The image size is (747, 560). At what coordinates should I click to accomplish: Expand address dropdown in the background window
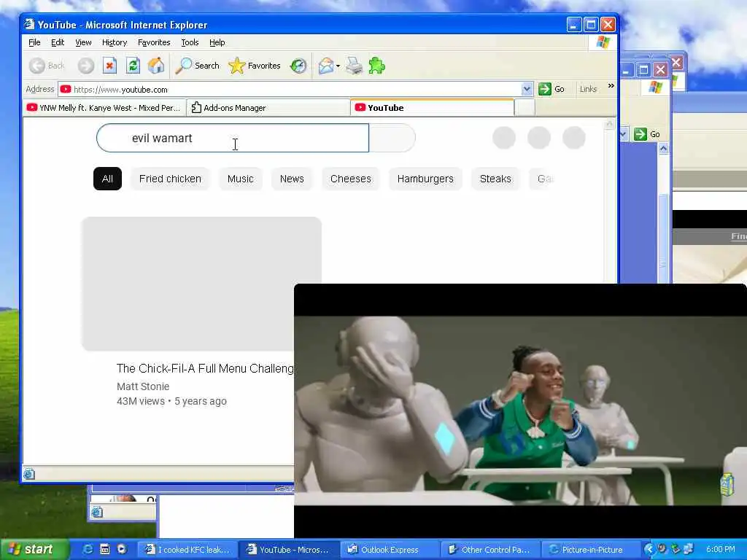pyautogui.click(x=623, y=134)
